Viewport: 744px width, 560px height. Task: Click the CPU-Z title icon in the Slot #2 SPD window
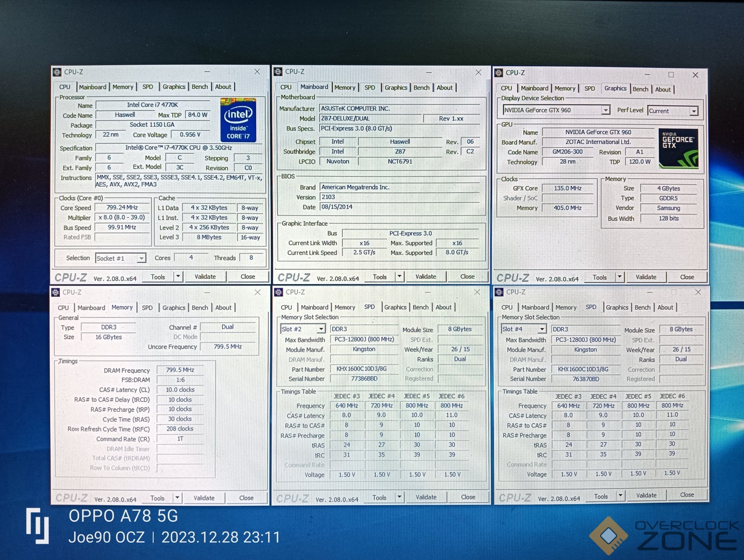pos(279,292)
